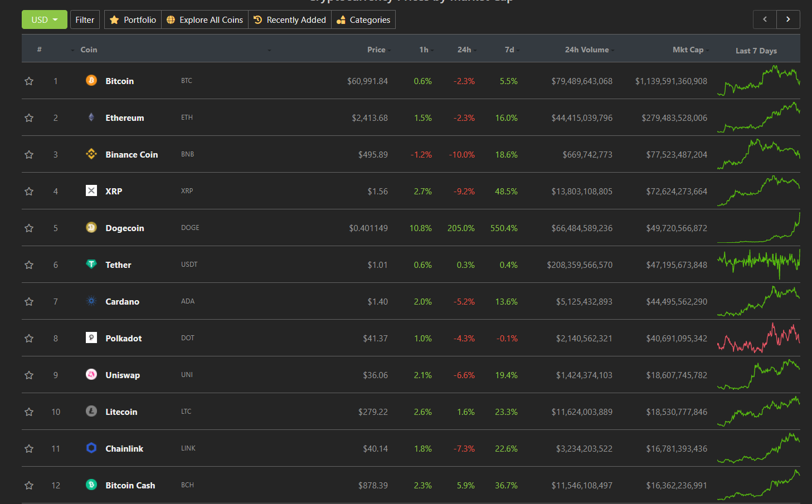View Polkadot's red 7-day sparkline chart

pos(758,338)
